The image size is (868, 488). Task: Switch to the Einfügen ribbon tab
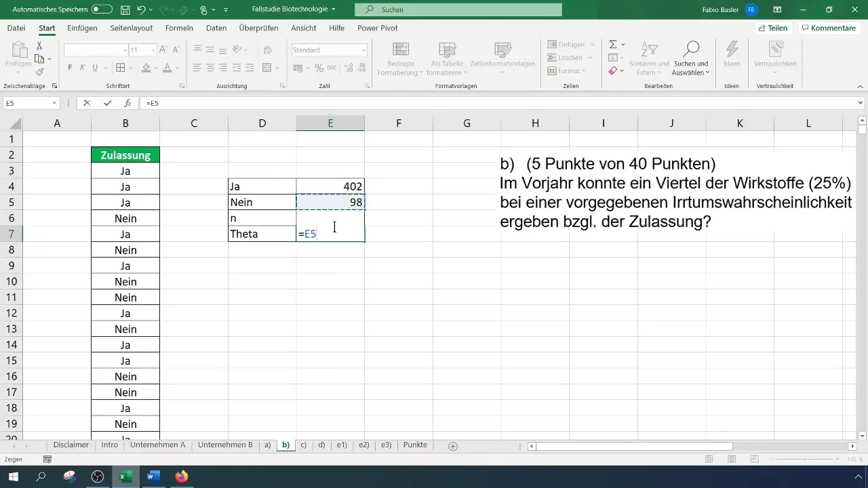pos(82,28)
